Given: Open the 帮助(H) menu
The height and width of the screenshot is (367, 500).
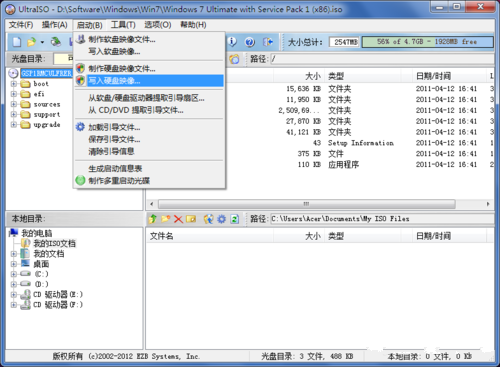Looking at the screenshot, I should [x=193, y=25].
